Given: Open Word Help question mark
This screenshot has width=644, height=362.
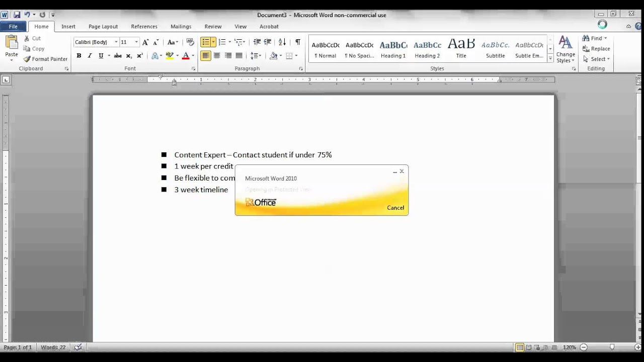Looking at the screenshot, I should [638, 27].
